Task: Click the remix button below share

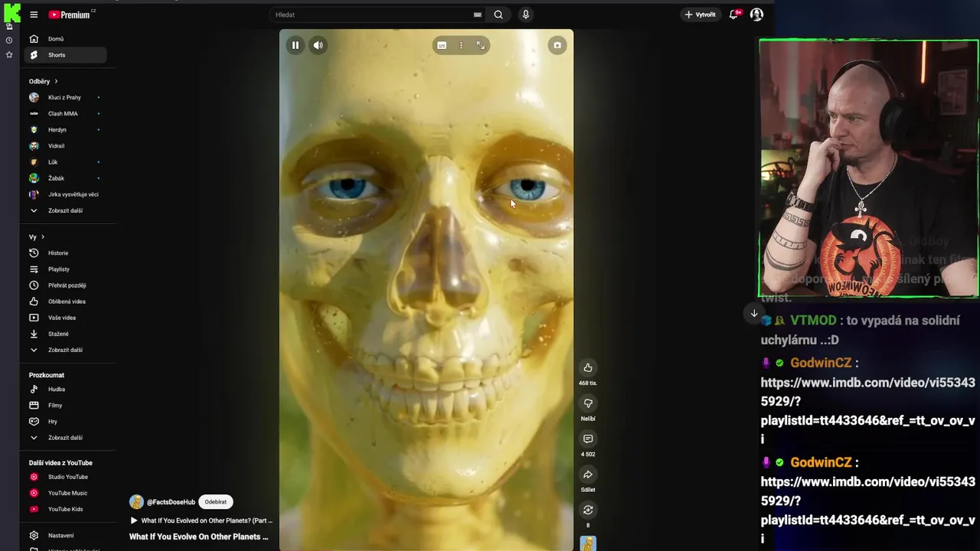Action: (x=588, y=510)
